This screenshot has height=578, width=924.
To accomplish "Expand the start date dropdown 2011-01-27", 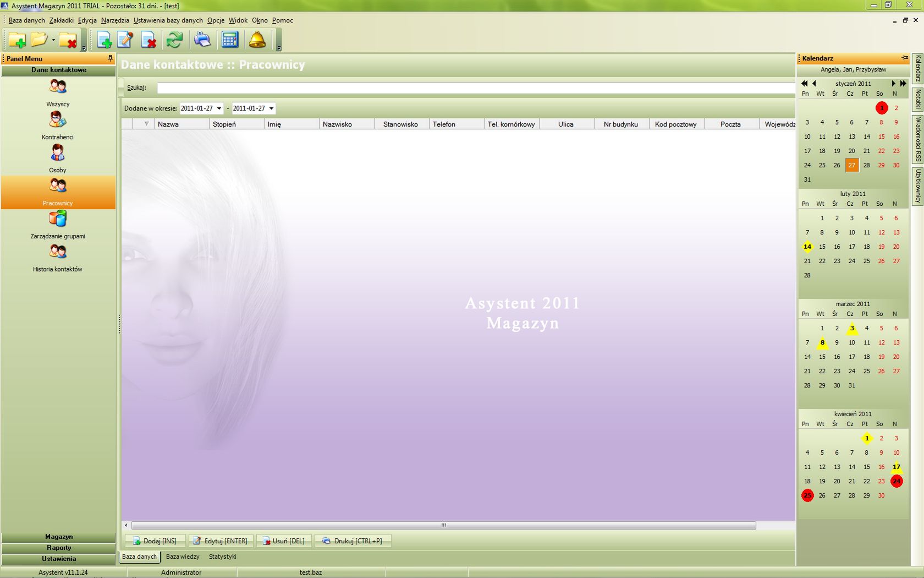I will [219, 108].
